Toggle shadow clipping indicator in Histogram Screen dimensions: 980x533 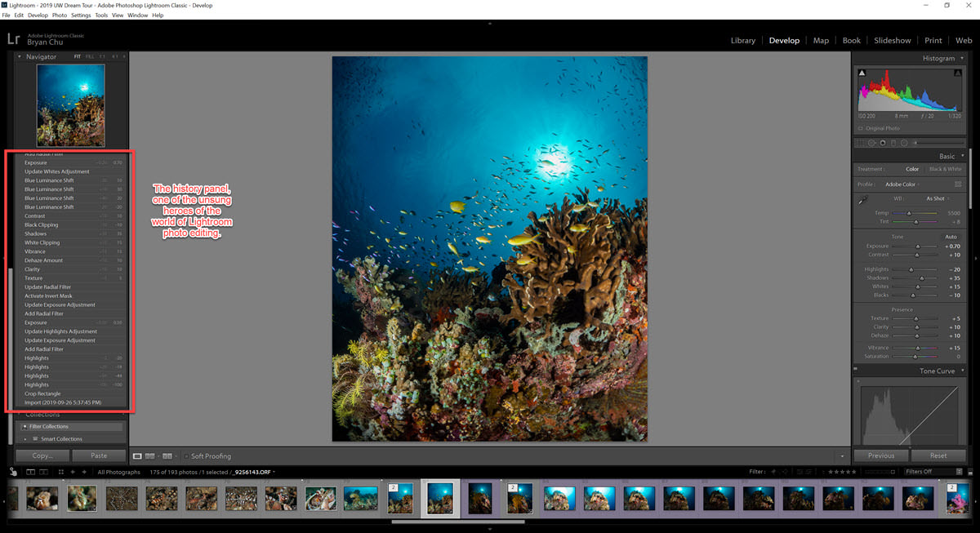pos(862,73)
